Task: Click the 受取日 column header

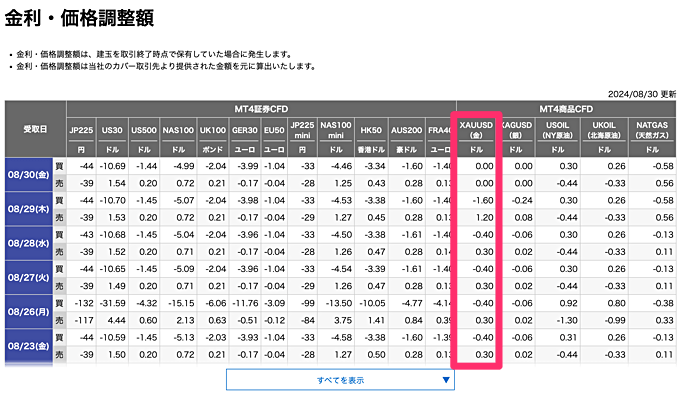Action: coord(36,129)
